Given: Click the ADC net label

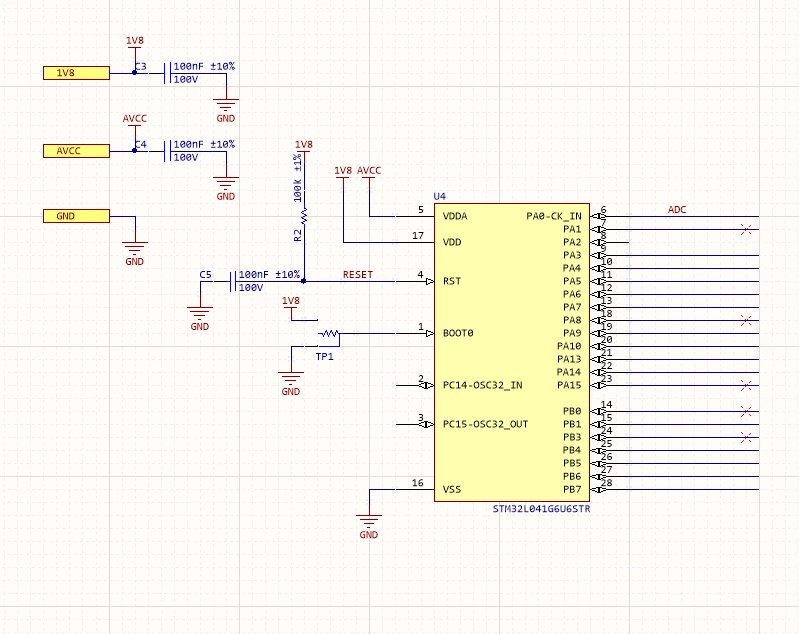Looking at the screenshot, I should [677, 209].
